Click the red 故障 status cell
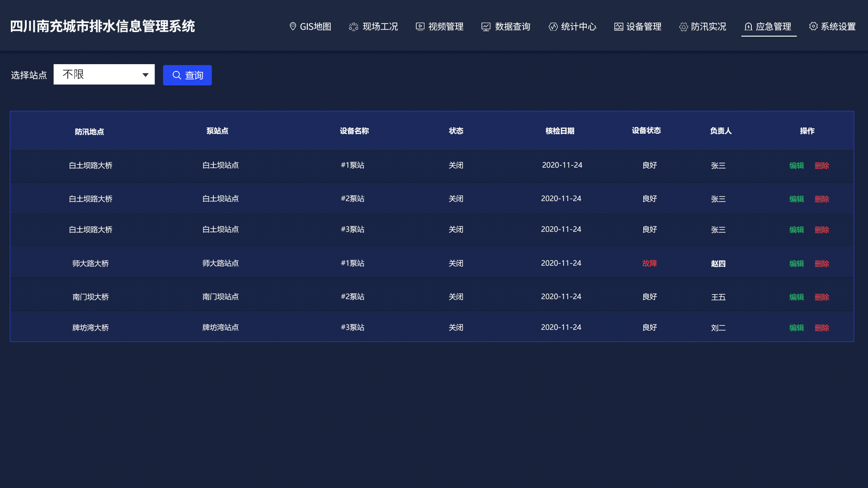 point(650,263)
